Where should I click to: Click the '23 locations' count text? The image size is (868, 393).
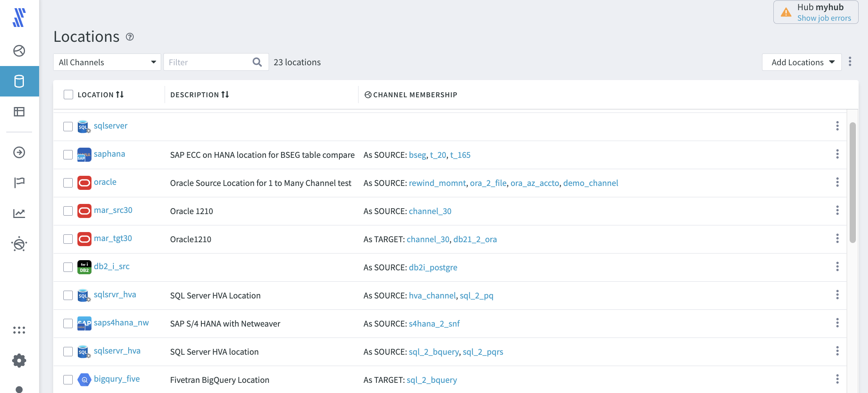[x=297, y=62]
